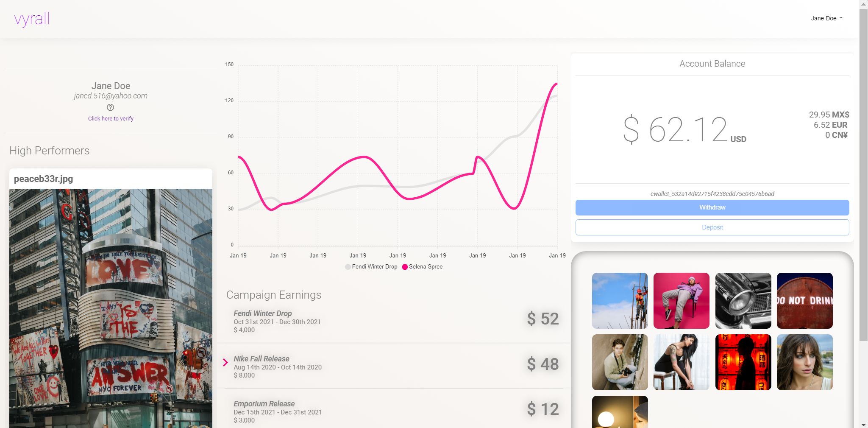Click the High Performers heading
Image resolution: width=868 pixels, height=428 pixels.
(x=49, y=151)
